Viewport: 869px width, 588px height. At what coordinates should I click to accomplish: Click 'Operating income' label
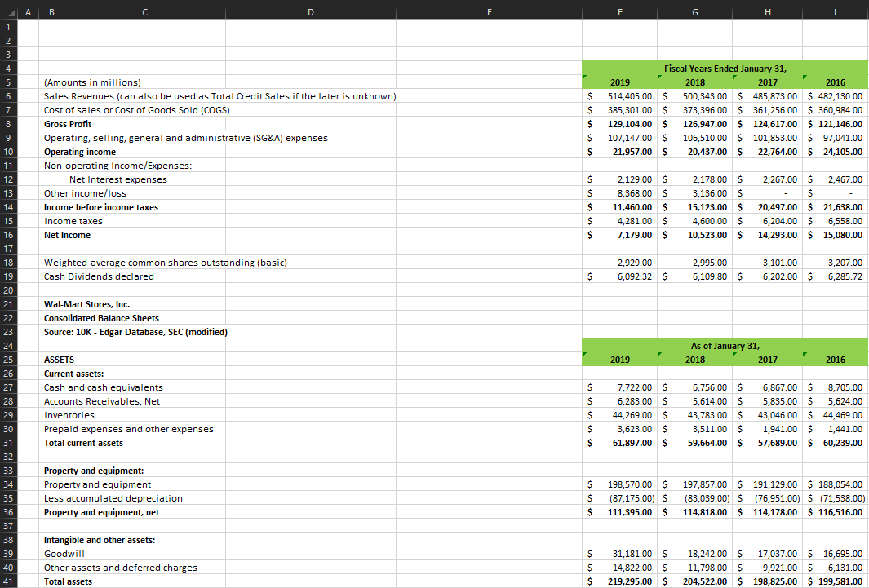[x=80, y=152]
